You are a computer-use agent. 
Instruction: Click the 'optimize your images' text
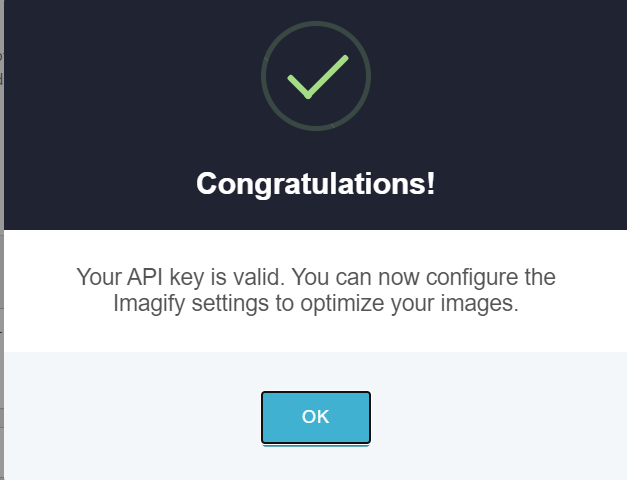[409, 303]
